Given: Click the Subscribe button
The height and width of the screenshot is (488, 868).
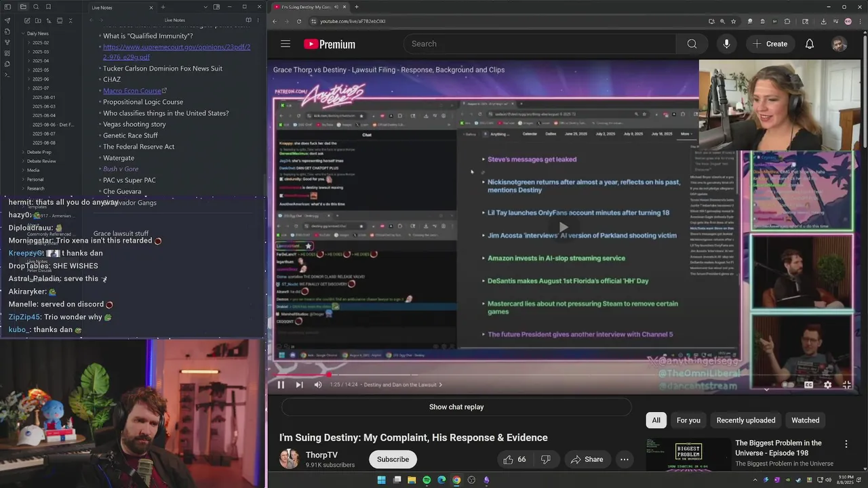Looking at the screenshot, I should coord(393,460).
